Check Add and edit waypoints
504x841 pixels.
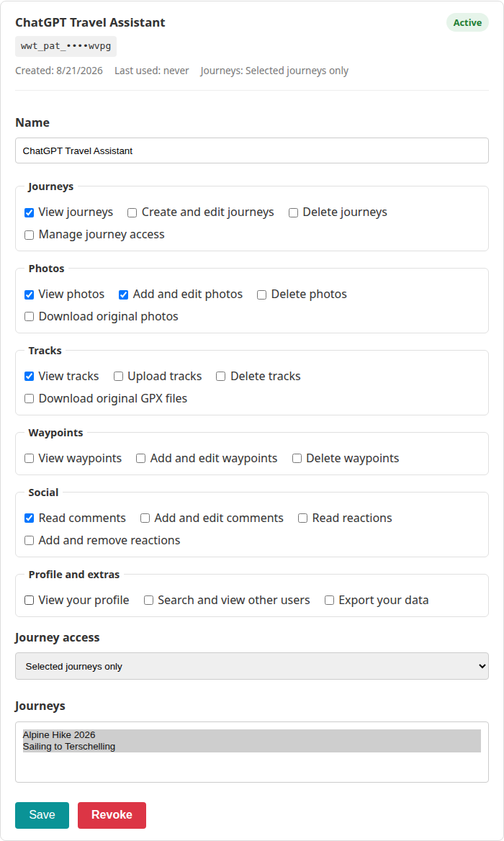click(141, 459)
